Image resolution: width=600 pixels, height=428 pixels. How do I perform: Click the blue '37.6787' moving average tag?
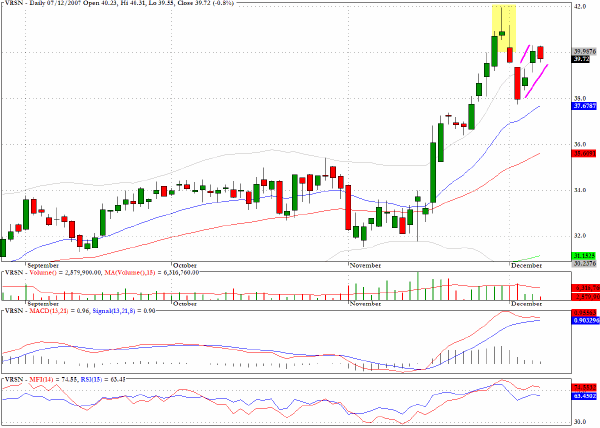click(584, 106)
